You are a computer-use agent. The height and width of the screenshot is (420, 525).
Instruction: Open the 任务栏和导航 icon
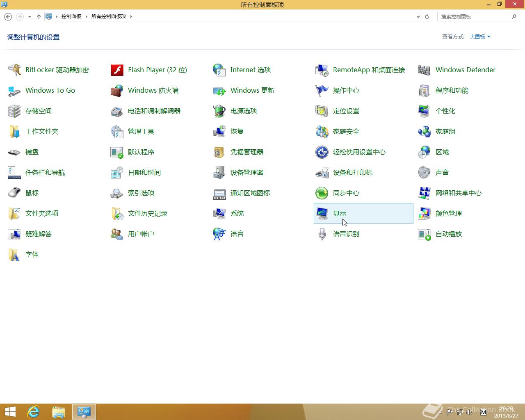pyautogui.click(x=14, y=172)
